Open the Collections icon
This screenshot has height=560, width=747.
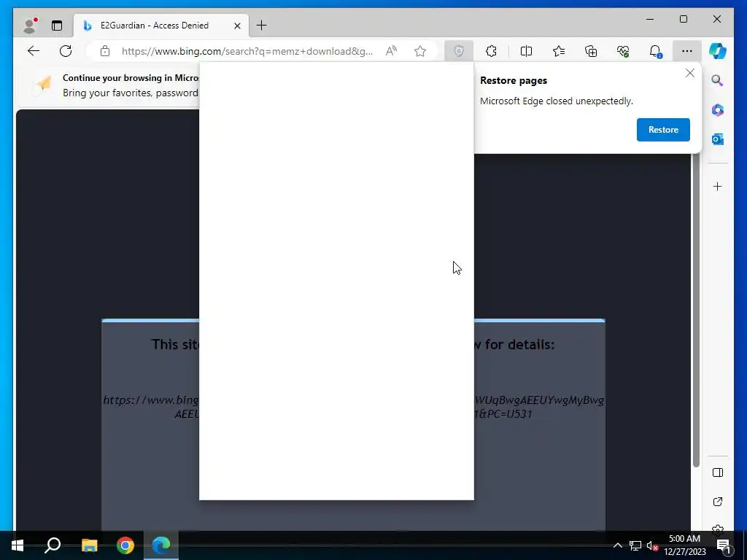click(x=591, y=51)
